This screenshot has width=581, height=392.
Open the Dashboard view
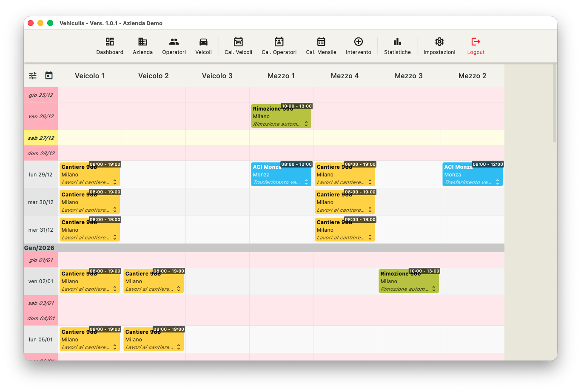pos(110,46)
